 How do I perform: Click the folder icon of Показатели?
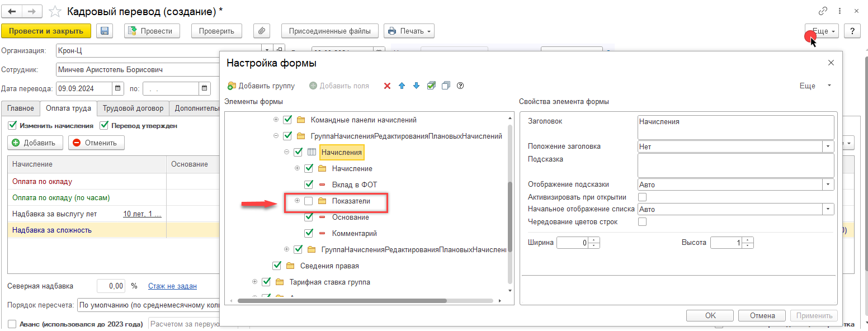[x=322, y=201]
